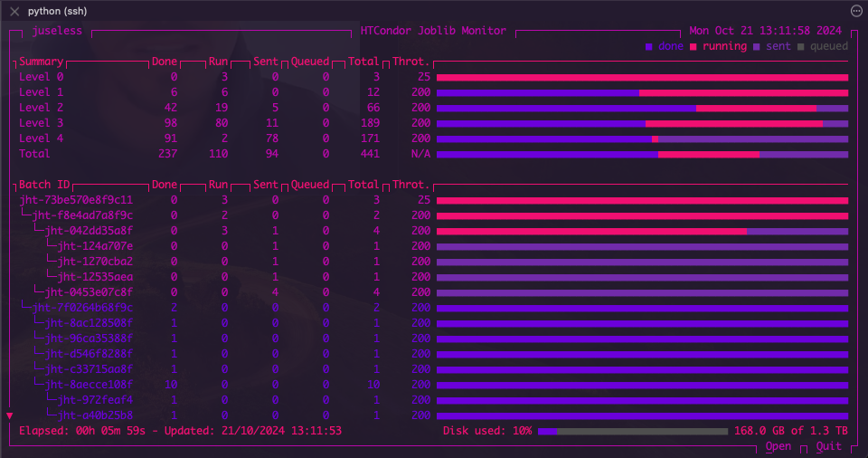Click the Batch ID column header
868x458 pixels.
pos(44,185)
